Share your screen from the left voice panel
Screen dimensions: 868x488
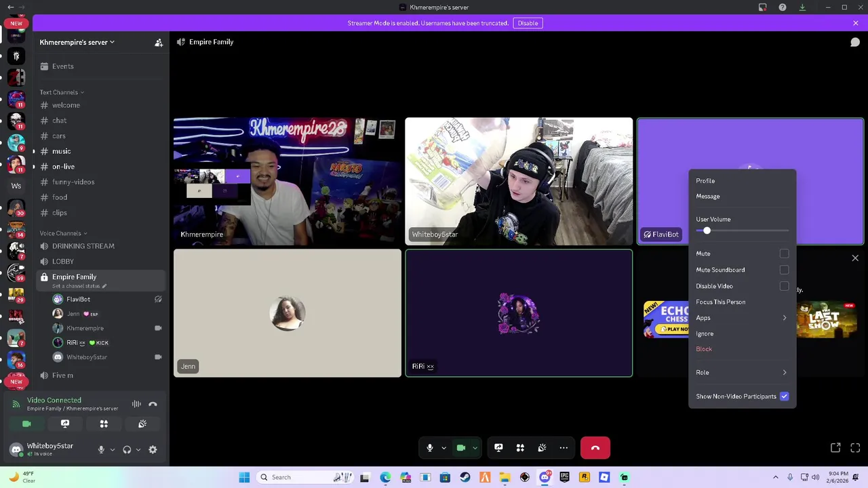click(65, 424)
